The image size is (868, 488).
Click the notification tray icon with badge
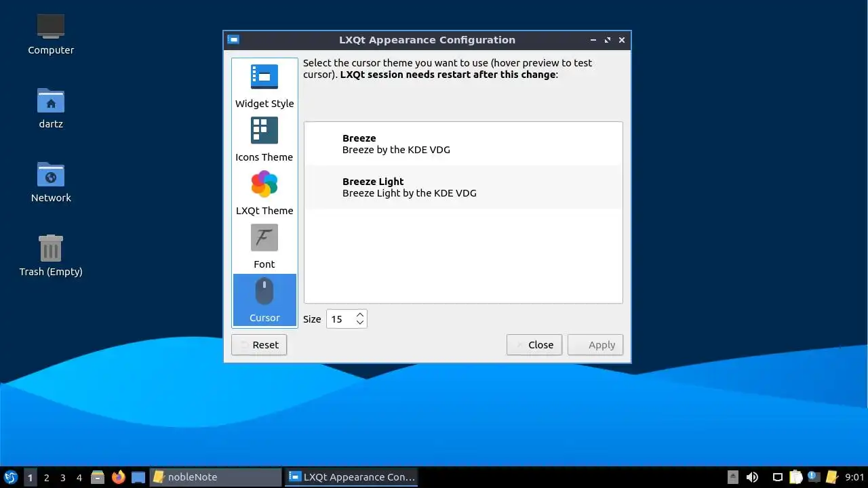click(x=813, y=477)
